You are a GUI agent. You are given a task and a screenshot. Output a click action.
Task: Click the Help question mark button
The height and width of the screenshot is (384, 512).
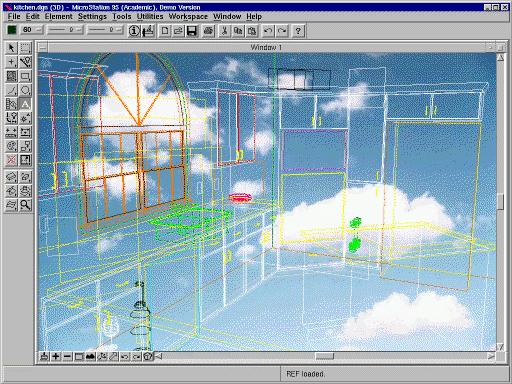[298, 31]
